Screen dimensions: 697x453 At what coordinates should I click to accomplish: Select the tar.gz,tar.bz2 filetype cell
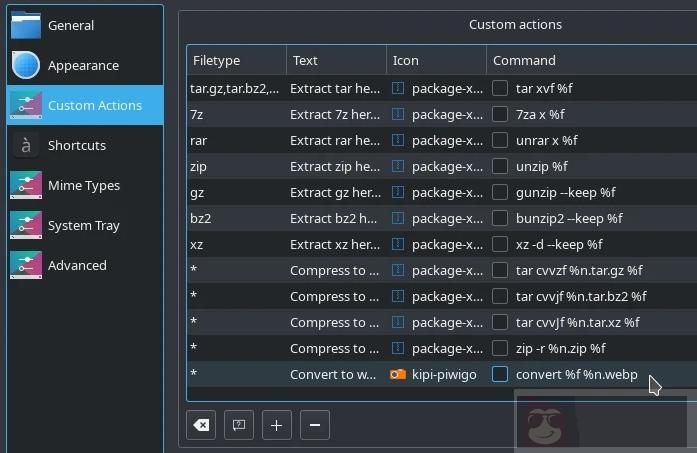click(237, 88)
